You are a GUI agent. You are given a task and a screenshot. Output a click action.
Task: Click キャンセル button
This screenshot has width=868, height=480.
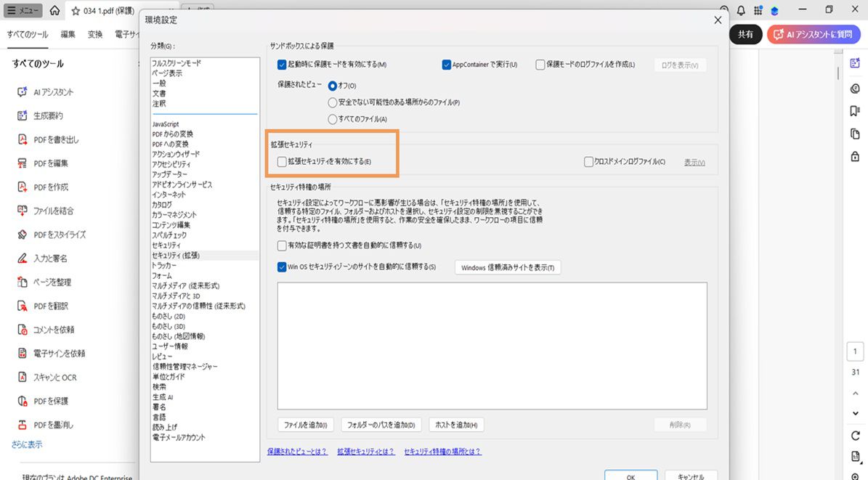click(x=690, y=475)
